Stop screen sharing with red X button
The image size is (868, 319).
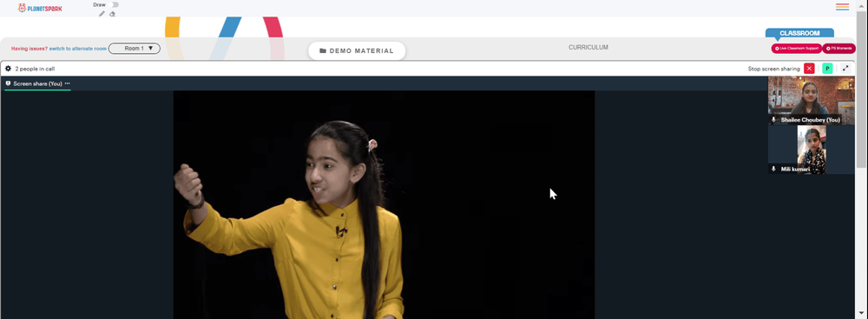[x=809, y=69]
